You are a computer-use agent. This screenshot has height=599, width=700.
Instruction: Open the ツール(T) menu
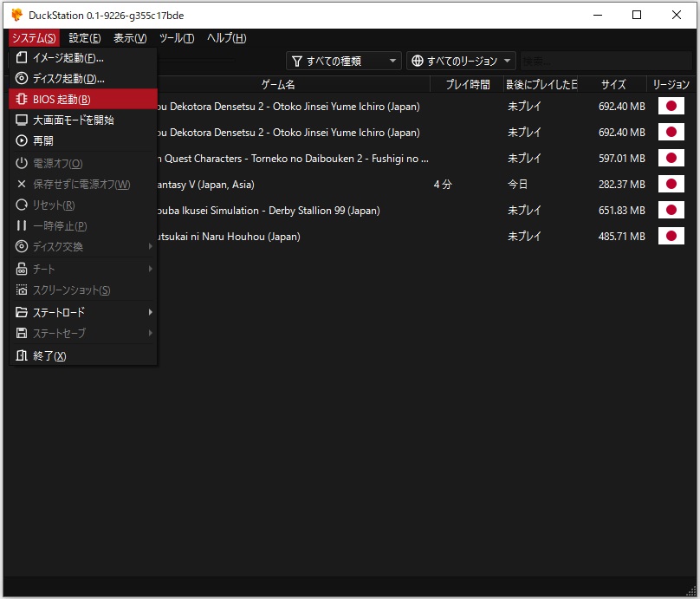[x=177, y=38]
